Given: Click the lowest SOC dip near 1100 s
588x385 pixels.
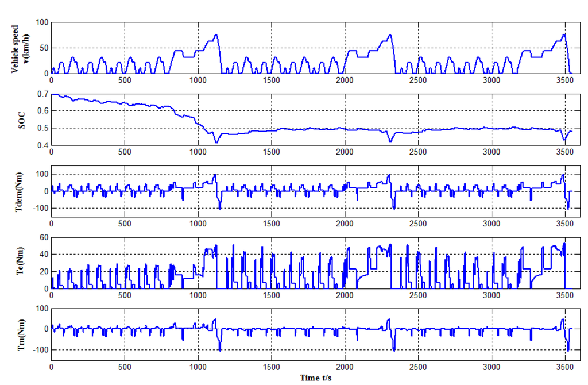Looking at the screenshot, I should pyautogui.click(x=216, y=143).
